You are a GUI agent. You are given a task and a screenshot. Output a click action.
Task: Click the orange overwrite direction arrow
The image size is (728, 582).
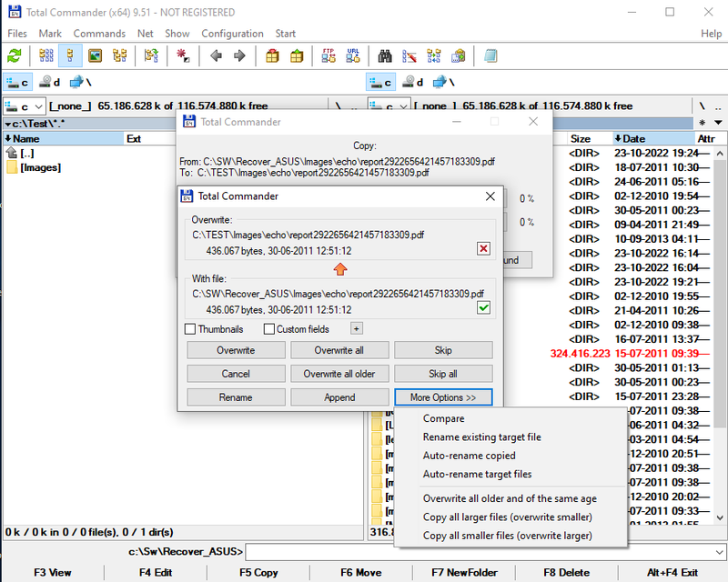pyautogui.click(x=340, y=268)
